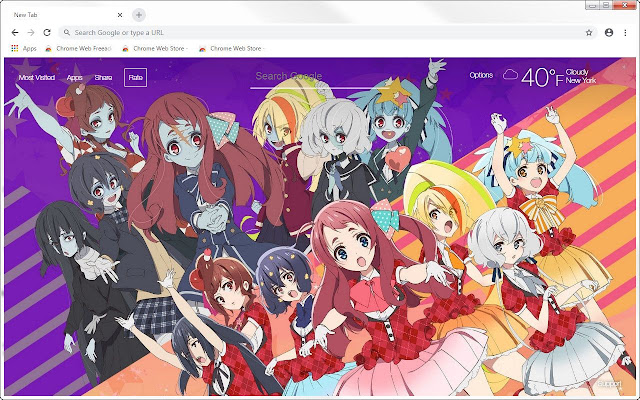Close the browser window
640x400 pixels.
click(x=625, y=5)
